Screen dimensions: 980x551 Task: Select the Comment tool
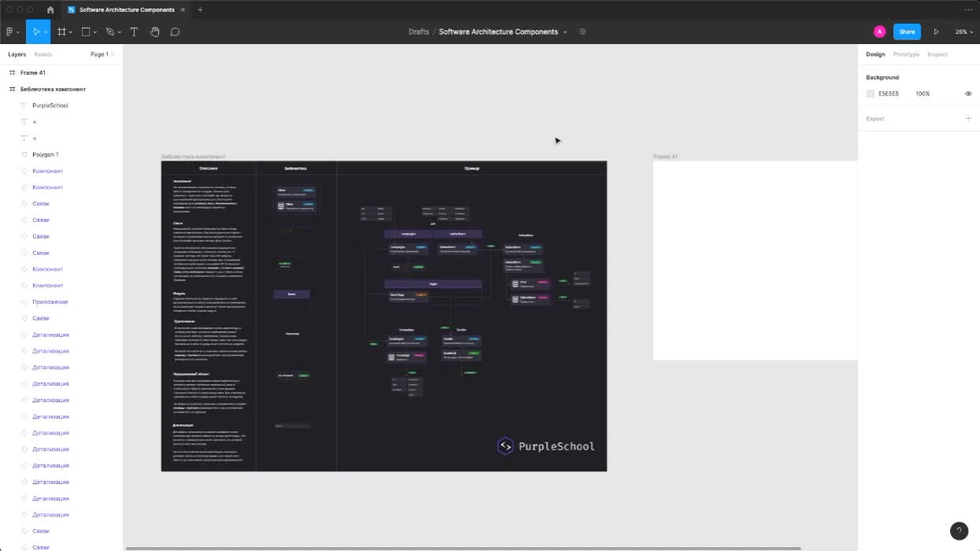coord(175,31)
